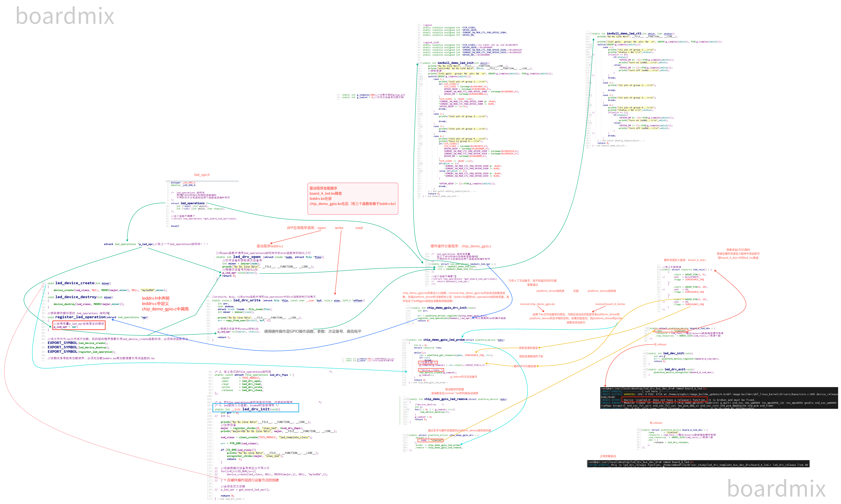Select the 硬件GPIO引脚资源 annotation

(525, 367)
